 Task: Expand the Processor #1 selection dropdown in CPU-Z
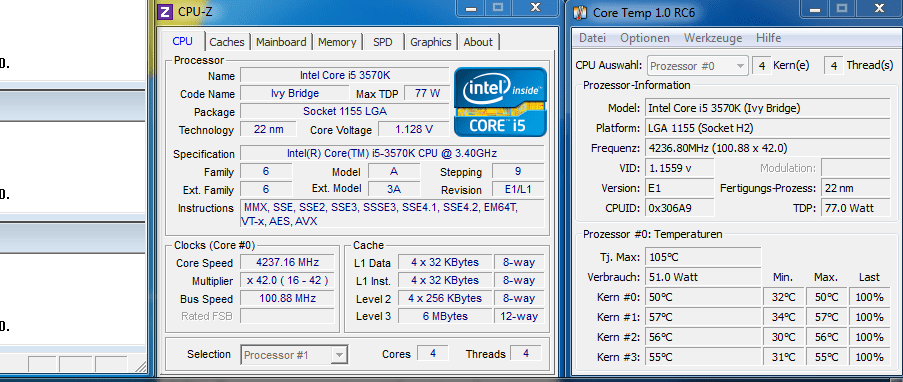click(x=294, y=354)
